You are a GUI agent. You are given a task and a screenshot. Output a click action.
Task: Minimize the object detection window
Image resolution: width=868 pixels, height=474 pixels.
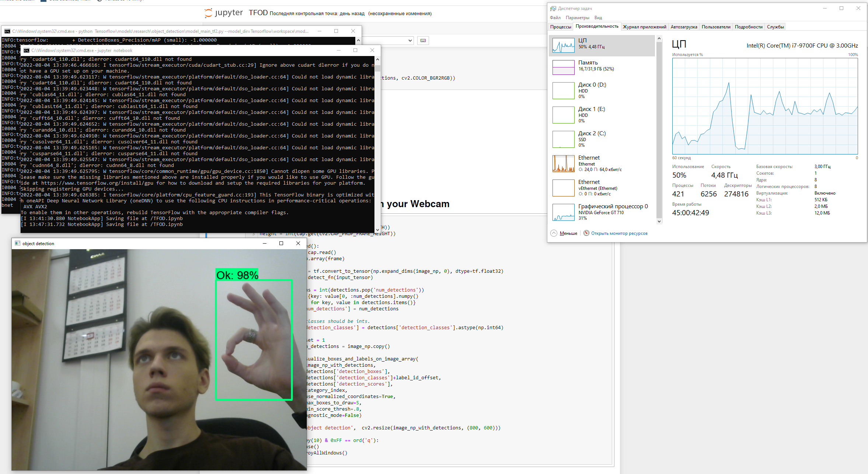pyautogui.click(x=264, y=243)
